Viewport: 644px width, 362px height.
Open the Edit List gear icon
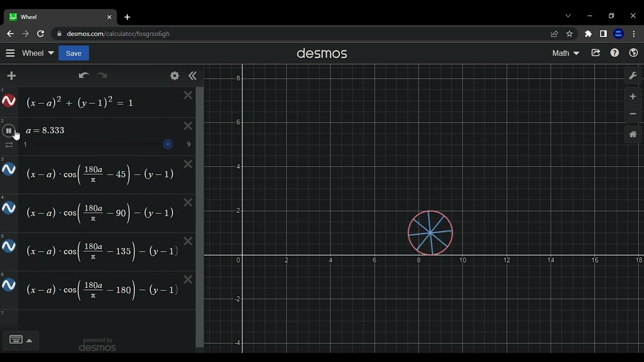pos(175,76)
